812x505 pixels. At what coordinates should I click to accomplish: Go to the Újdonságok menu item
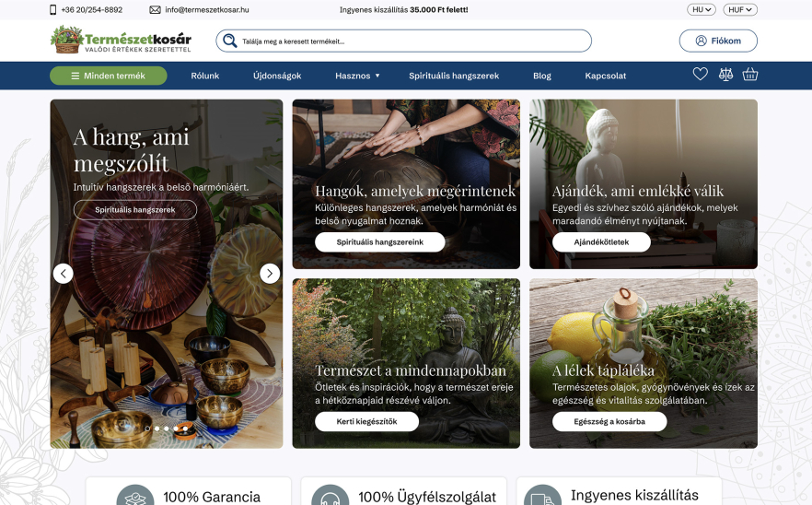pyautogui.click(x=277, y=76)
